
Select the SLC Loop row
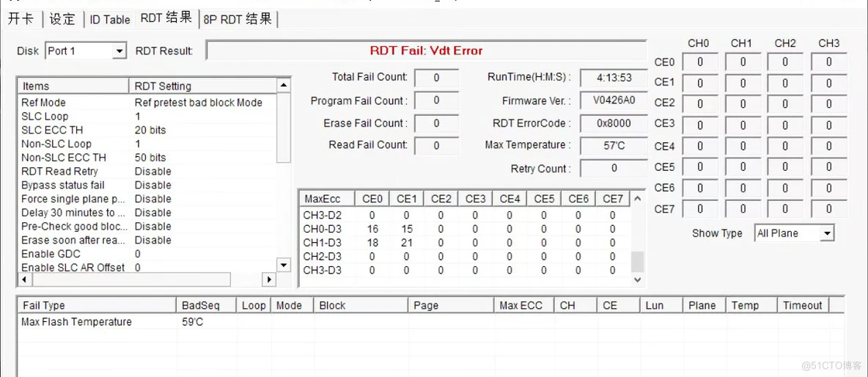(x=147, y=117)
